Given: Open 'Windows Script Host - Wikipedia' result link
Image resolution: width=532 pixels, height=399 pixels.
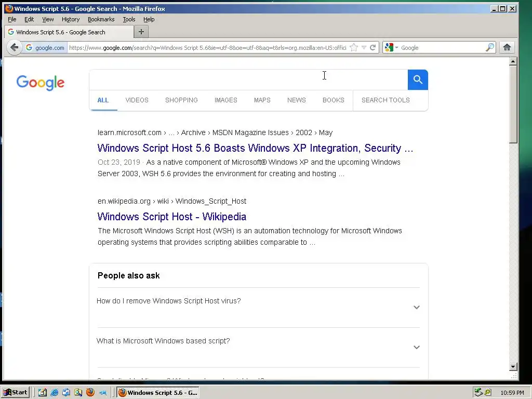Looking at the screenshot, I should pos(172,217).
